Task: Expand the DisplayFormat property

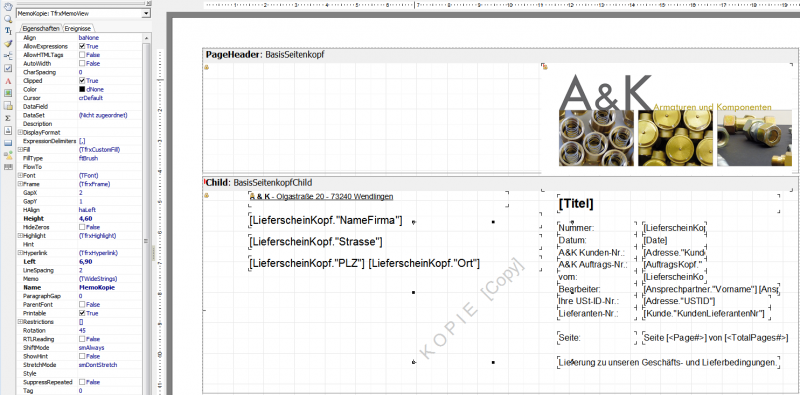Action: (x=20, y=132)
